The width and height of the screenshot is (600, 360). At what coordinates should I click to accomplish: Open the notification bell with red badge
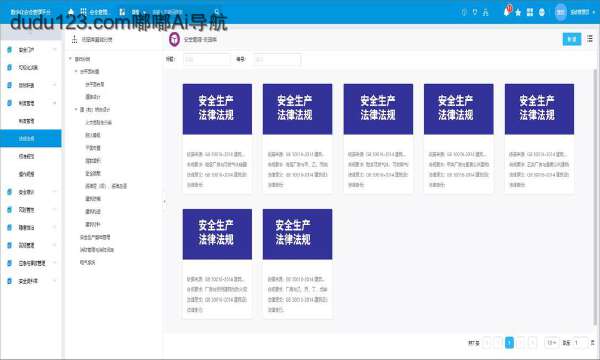[x=507, y=11]
